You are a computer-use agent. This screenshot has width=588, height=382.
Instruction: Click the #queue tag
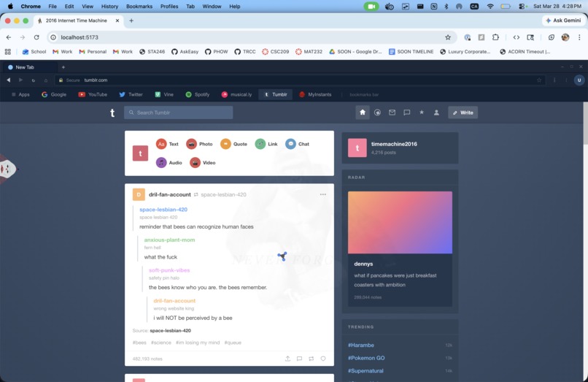click(233, 343)
